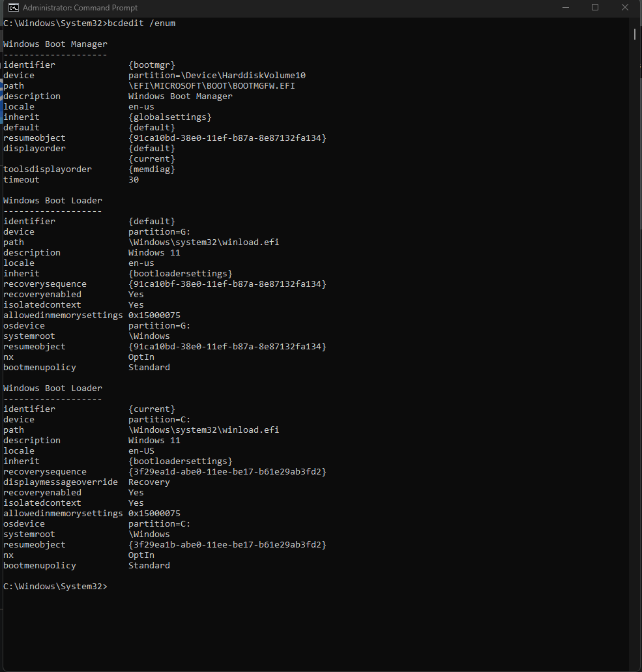Image resolution: width=642 pixels, height=672 pixels.
Task: Minimize the Command Prompt window
Action: 566,8
